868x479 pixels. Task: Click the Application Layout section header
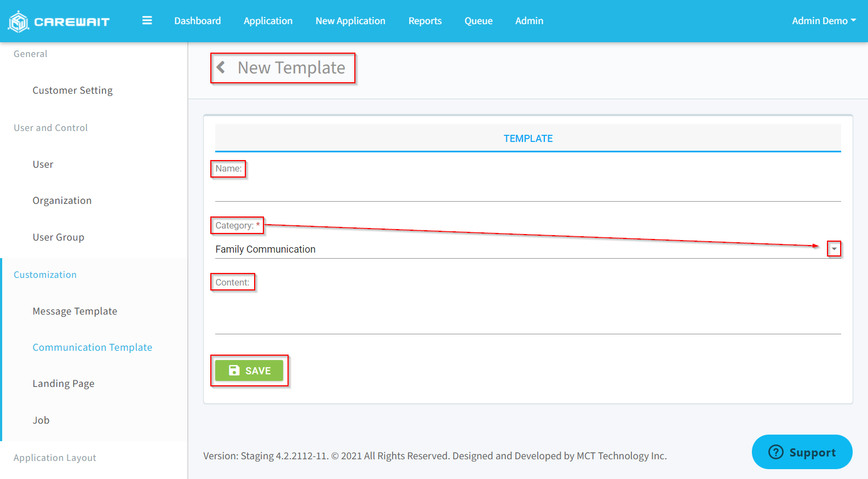coord(55,458)
